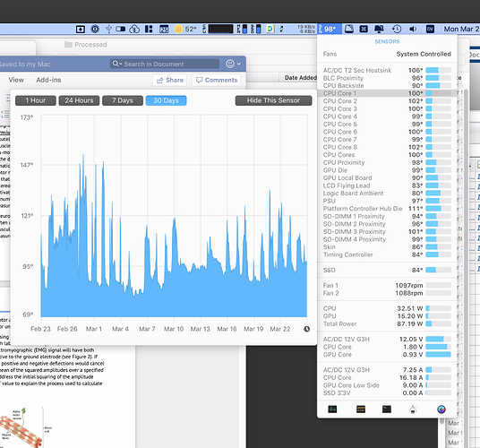Click the weather sun 52° menu item

point(184,29)
